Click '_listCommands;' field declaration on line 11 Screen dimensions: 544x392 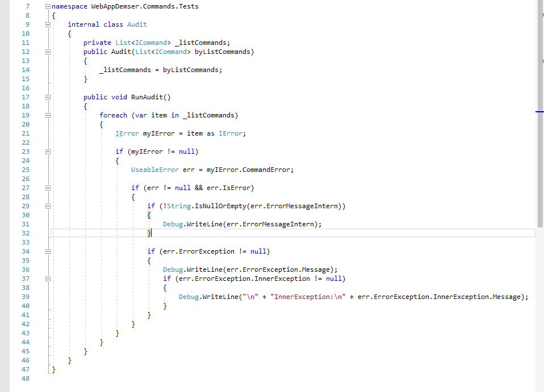tap(202, 43)
